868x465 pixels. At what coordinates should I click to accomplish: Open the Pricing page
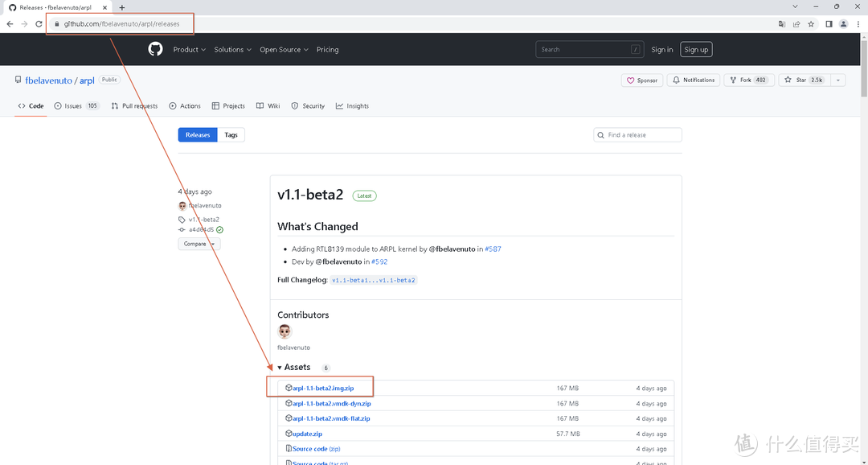click(327, 49)
